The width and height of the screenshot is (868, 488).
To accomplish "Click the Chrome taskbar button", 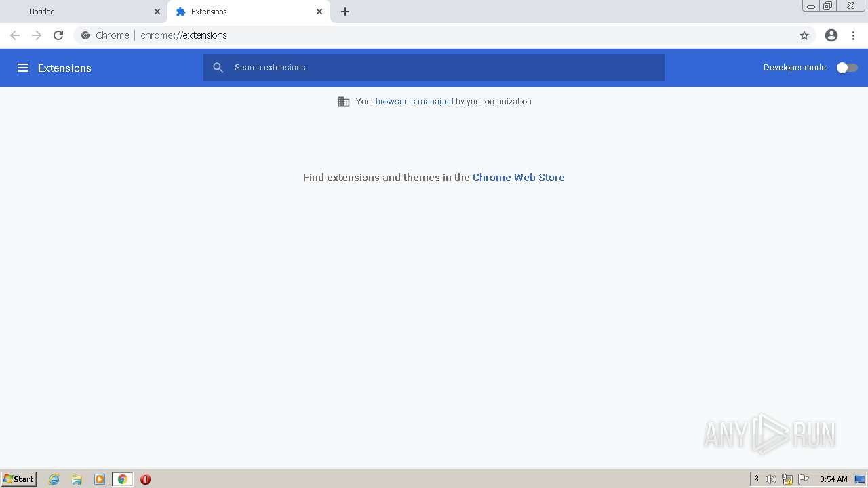I will click(x=123, y=479).
